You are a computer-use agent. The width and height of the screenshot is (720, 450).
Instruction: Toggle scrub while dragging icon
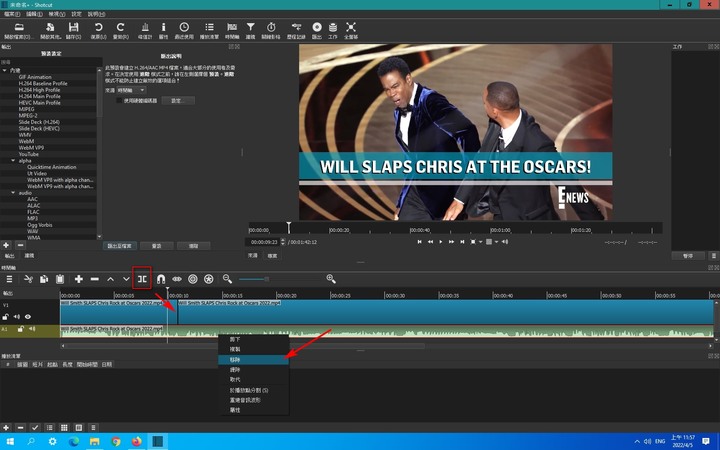pos(177,279)
